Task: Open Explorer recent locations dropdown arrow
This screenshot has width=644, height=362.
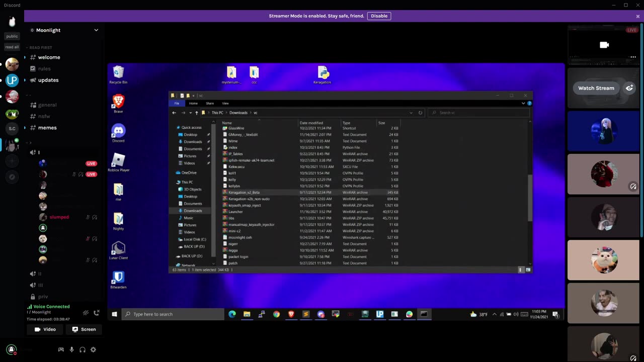Action: click(190, 113)
